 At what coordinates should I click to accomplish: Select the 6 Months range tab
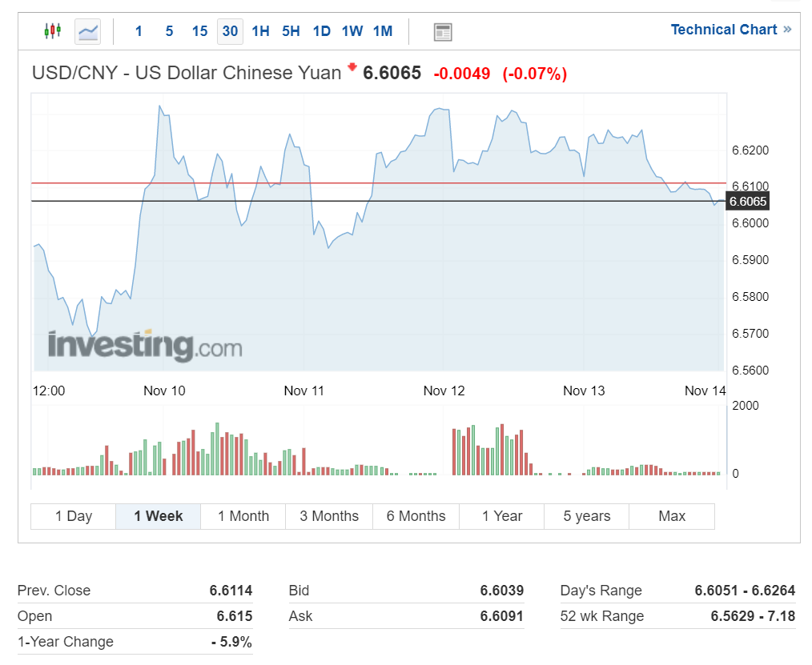point(416,516)
